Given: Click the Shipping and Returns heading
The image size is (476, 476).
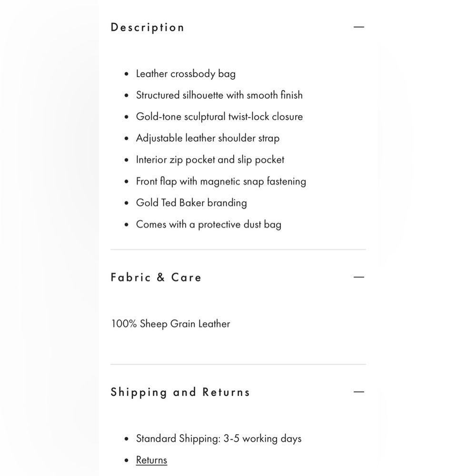Looking at the screenshot, I should click(x=180, y=392).
